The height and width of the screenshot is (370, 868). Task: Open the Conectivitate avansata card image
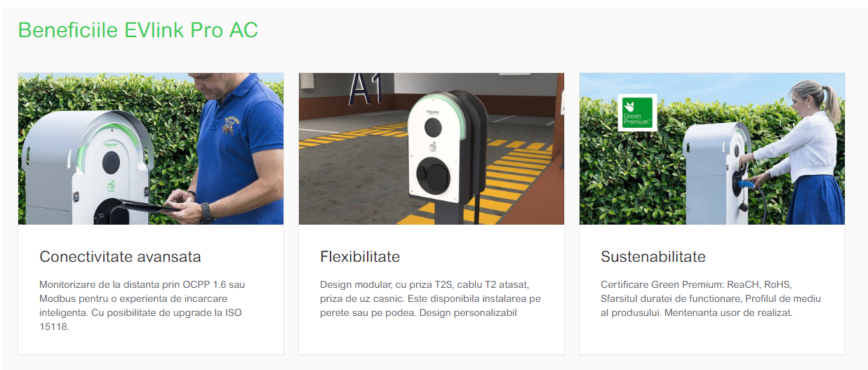point(151,149)
